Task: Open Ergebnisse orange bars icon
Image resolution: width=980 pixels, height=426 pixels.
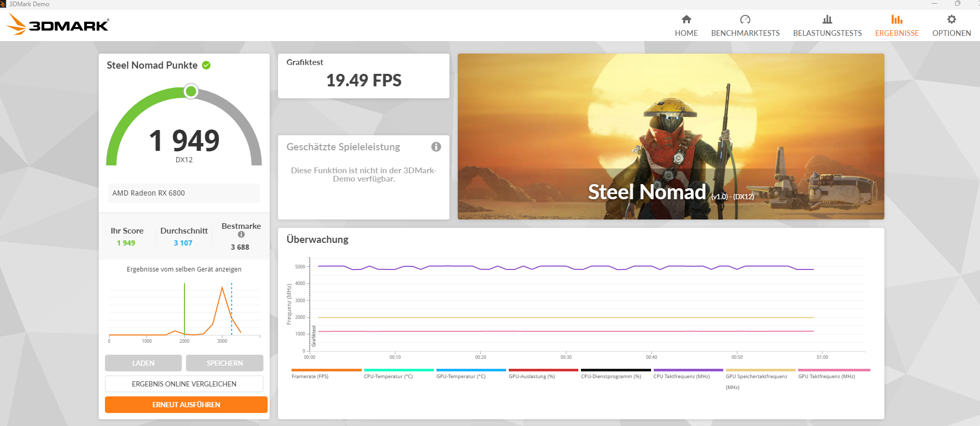Action: [897, 19]
